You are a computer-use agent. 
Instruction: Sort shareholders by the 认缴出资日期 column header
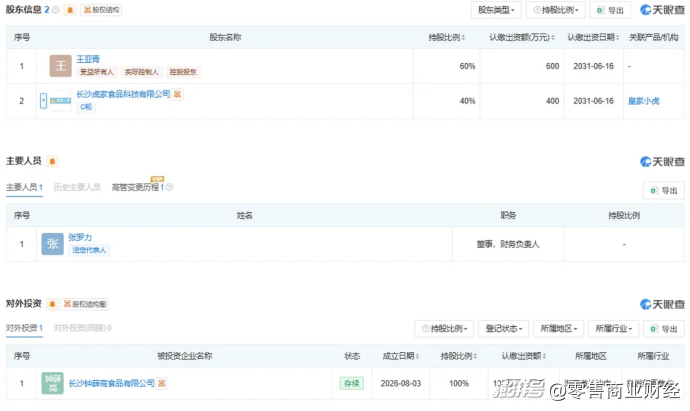(x=593, y=37)
